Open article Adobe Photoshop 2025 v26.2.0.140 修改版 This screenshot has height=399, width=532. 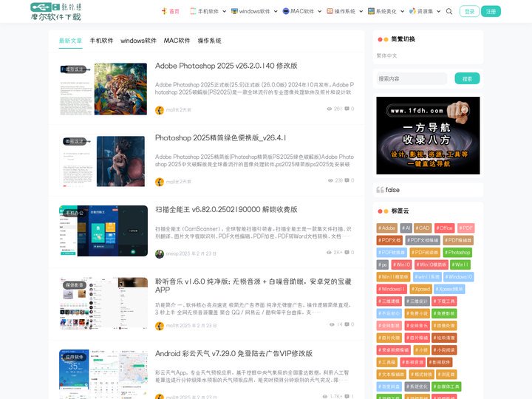(226, 66)
